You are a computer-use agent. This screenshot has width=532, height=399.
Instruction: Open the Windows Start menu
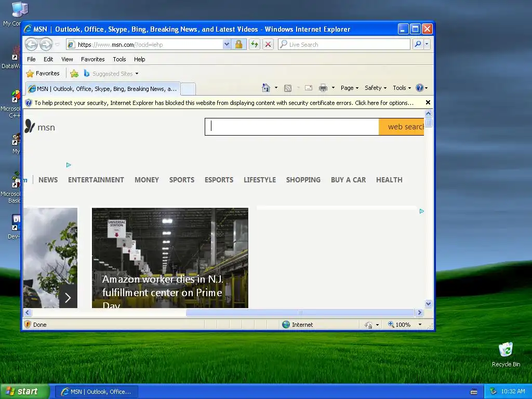pos(25,391)
